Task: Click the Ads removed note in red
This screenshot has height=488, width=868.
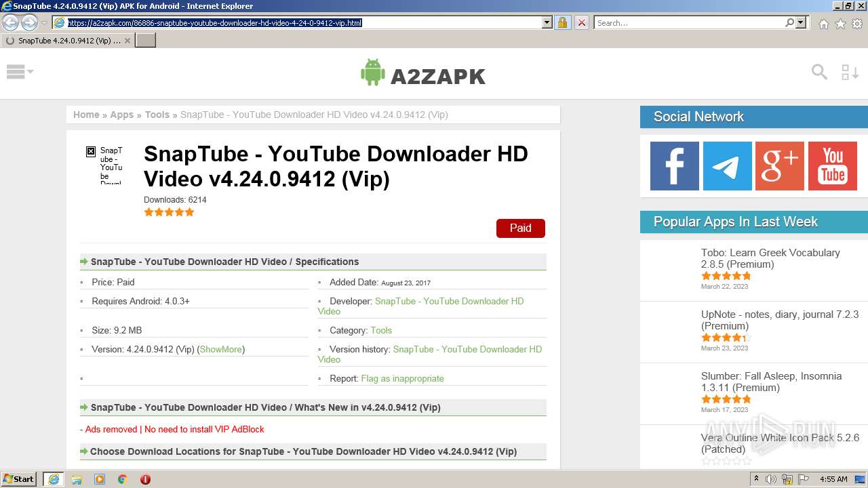Action: [175, 429]
